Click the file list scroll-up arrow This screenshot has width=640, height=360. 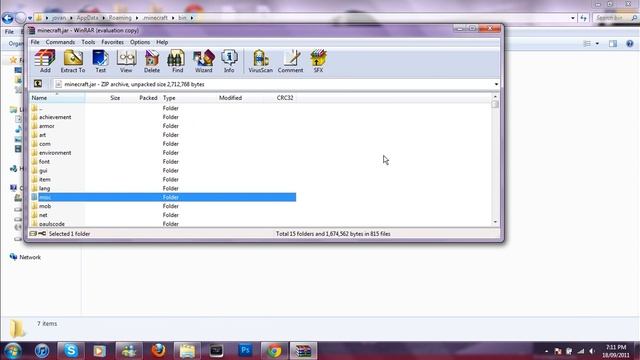point(495,97)
